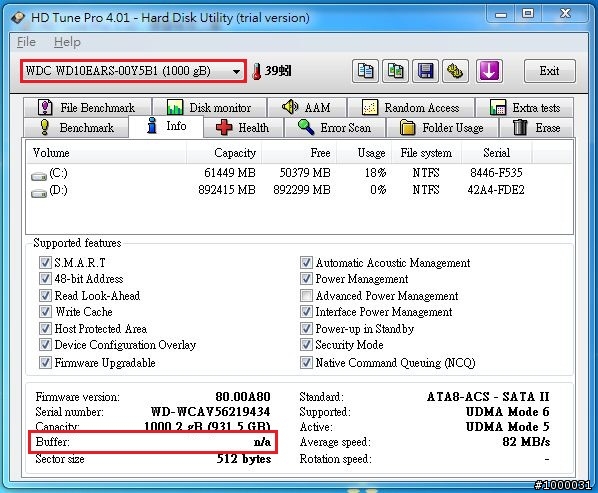Toggle the S.M.A.R.T checkbox
This screenshot has width=598, height=493.
click(x=45, y=262)
